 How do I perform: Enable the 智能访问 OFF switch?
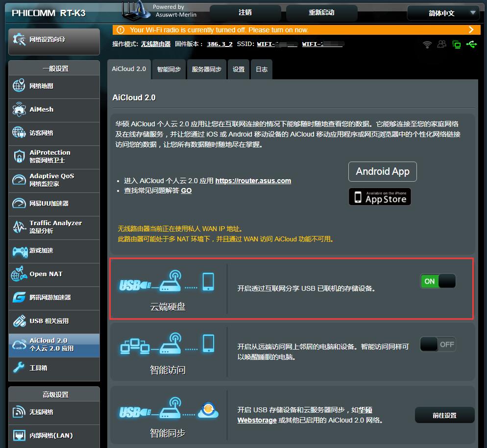(x=438, y=344)
